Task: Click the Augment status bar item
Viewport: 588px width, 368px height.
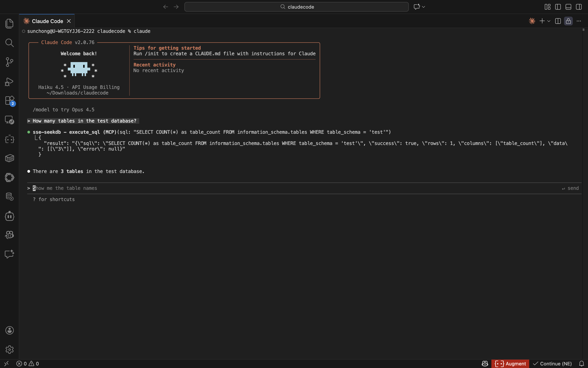Action: pos(510,364)
